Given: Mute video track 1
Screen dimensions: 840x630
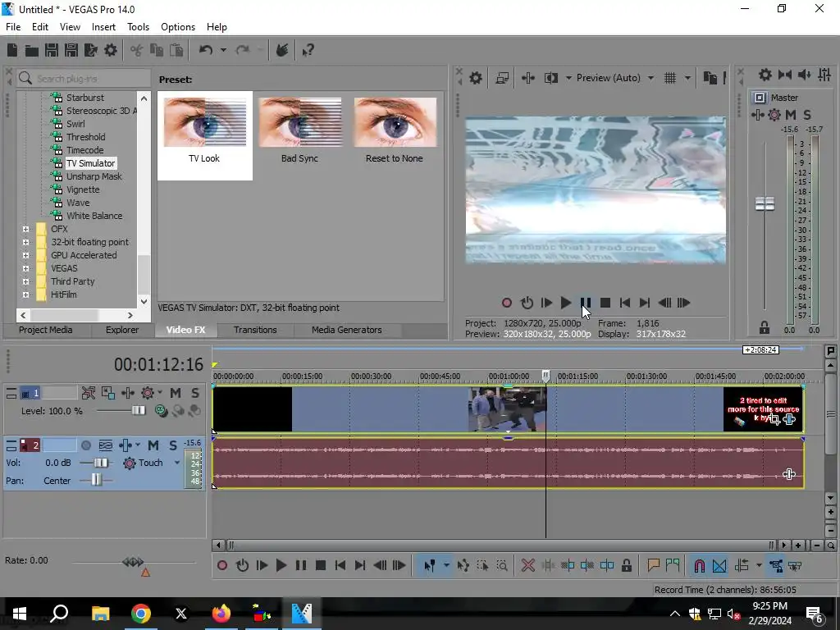Looking at the screenshot, I should (176, 393).
